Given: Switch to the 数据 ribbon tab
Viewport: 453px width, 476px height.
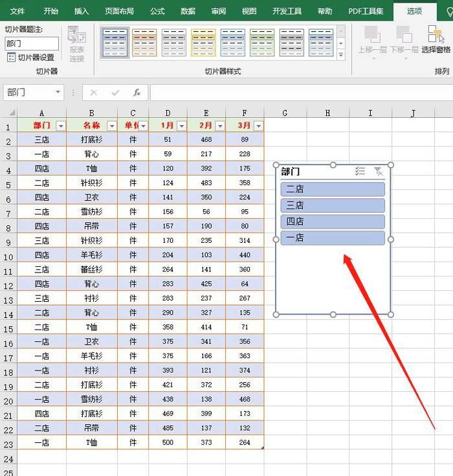Looking at the screenshot, I should (x=188, y=11).
